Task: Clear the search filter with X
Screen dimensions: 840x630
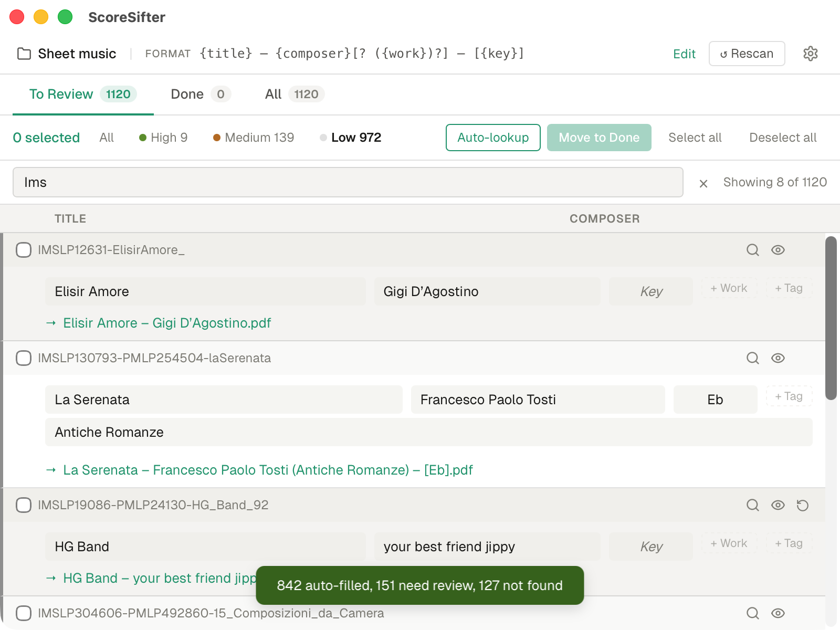Action: (x=703, y=183)
